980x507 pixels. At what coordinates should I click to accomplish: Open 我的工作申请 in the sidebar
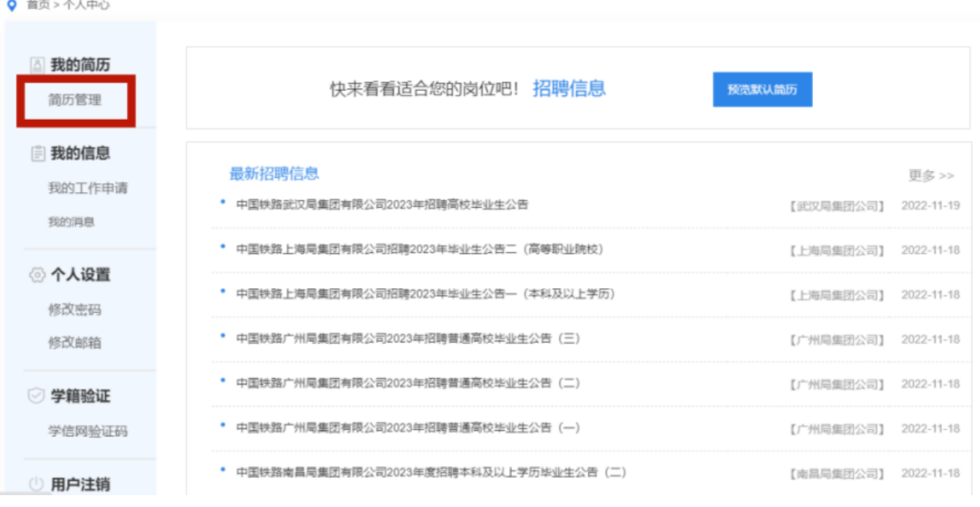(x=88, y=188)
